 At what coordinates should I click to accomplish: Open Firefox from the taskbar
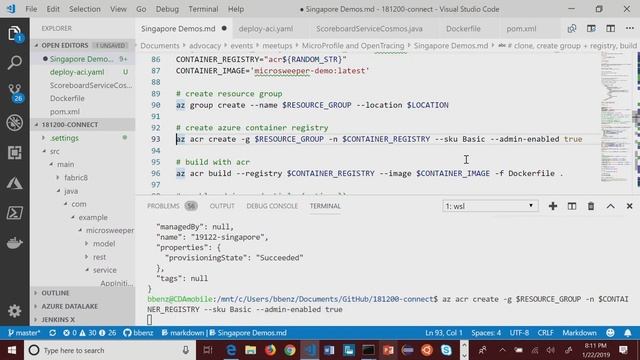[x=270, y=350]
